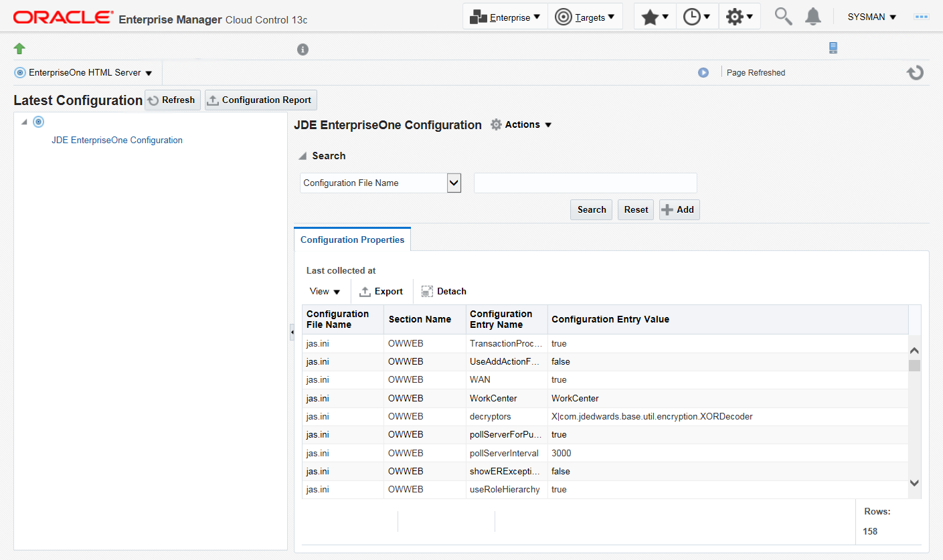
Task: Open the notifications bell
Action: [813, 17]
